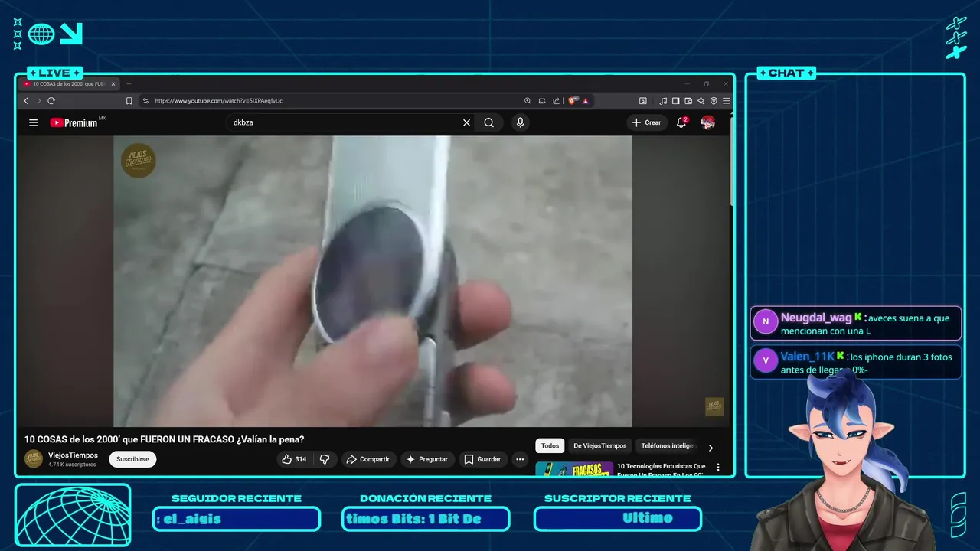Open the zoom magnifier in address bar

(x=528, y=101)
